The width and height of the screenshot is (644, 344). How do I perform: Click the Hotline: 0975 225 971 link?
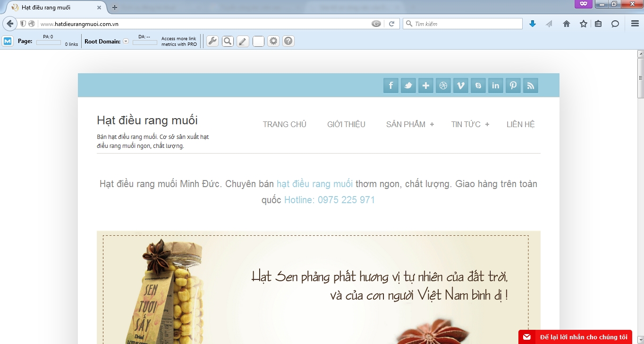330,200
